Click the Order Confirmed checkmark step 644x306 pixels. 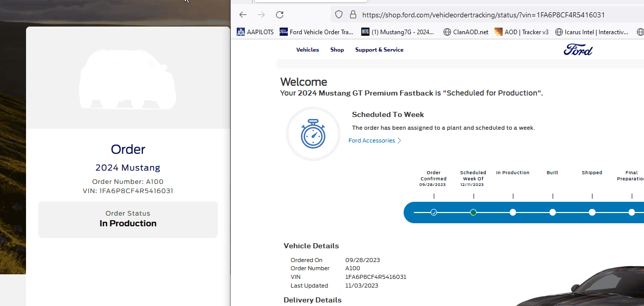click(434, 212)
